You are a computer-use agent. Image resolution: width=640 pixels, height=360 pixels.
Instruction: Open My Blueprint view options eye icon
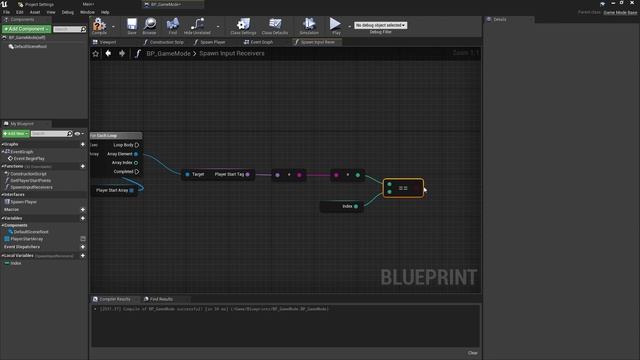click(78, 133)
